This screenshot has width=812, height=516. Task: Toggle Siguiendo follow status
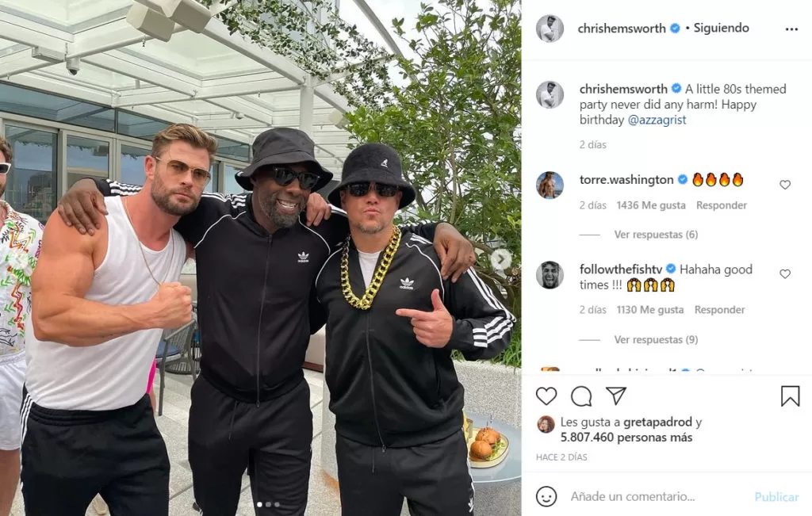click(721, 28)
